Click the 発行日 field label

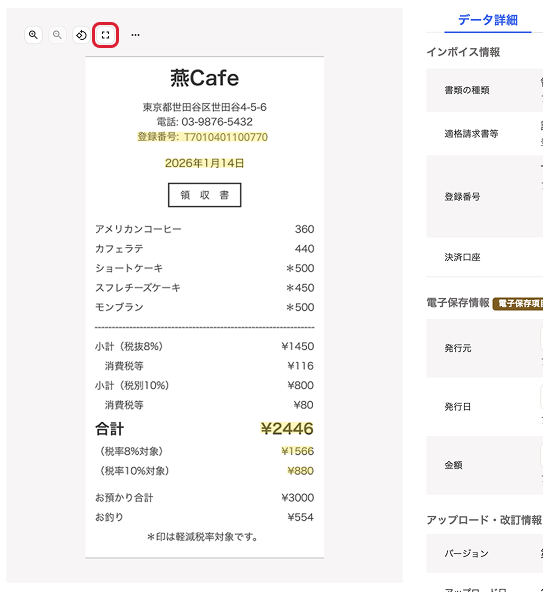coord(458,407)
